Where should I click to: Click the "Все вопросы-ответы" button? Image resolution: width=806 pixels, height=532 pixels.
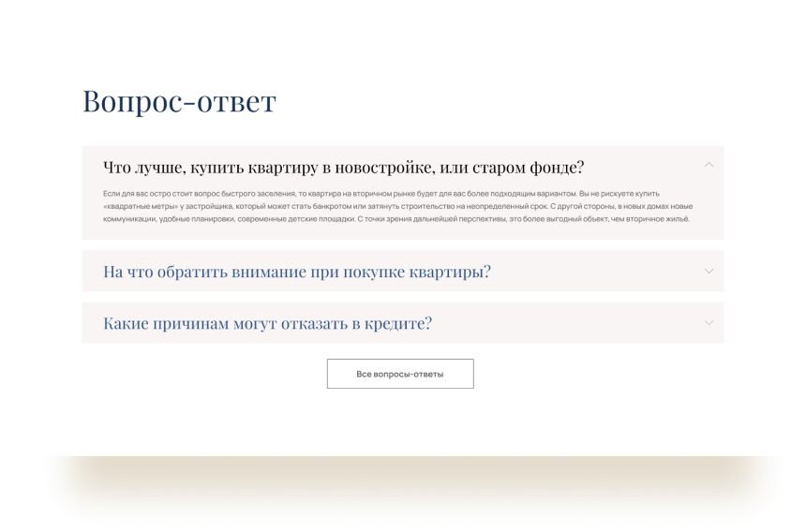400,374
